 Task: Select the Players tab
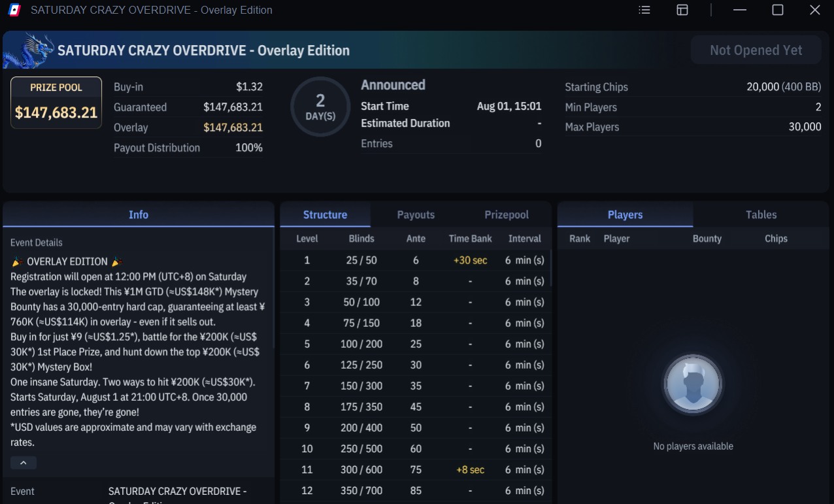(x=625, y=214)
